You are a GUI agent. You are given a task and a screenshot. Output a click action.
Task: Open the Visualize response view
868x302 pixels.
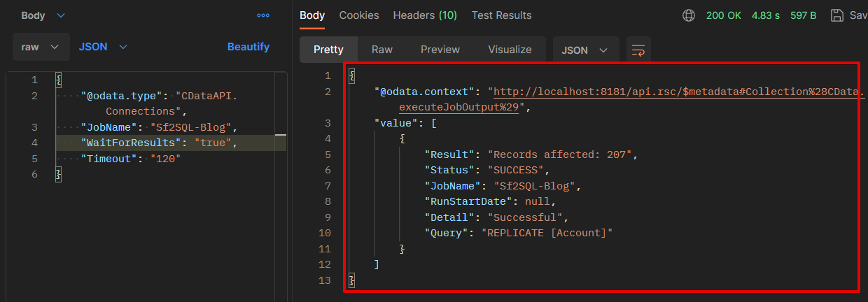tap(510, 50)
